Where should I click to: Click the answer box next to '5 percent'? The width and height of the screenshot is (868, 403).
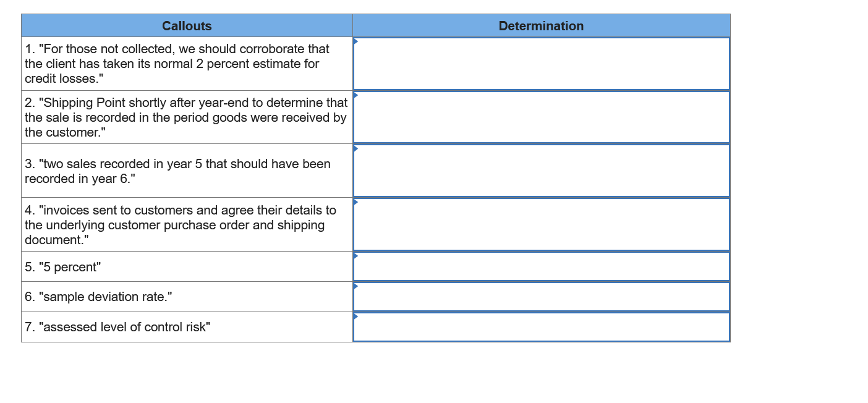coord(541,266)
